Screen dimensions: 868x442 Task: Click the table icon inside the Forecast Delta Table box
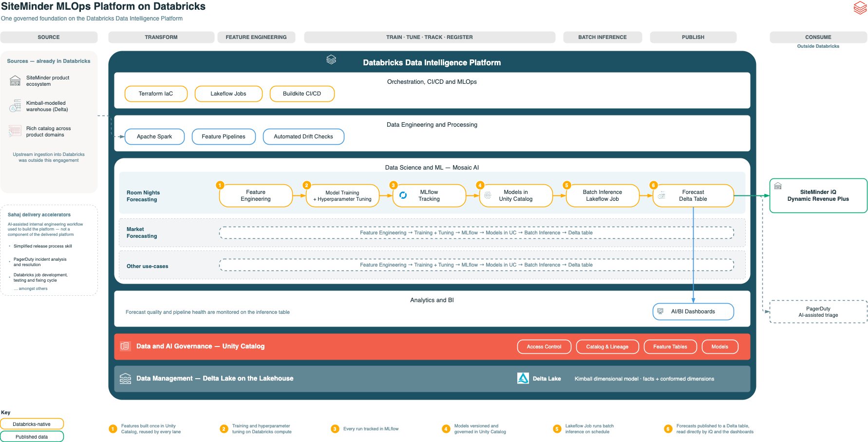tap(661, 195)
